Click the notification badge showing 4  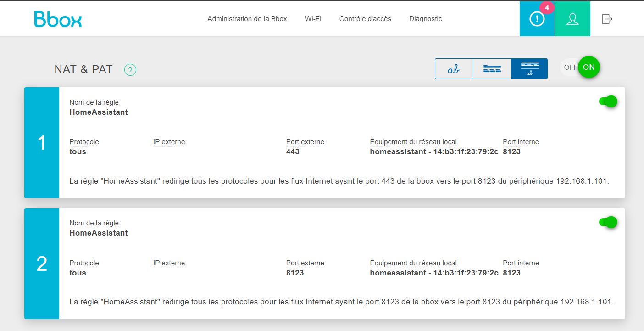tap(547, 7)
